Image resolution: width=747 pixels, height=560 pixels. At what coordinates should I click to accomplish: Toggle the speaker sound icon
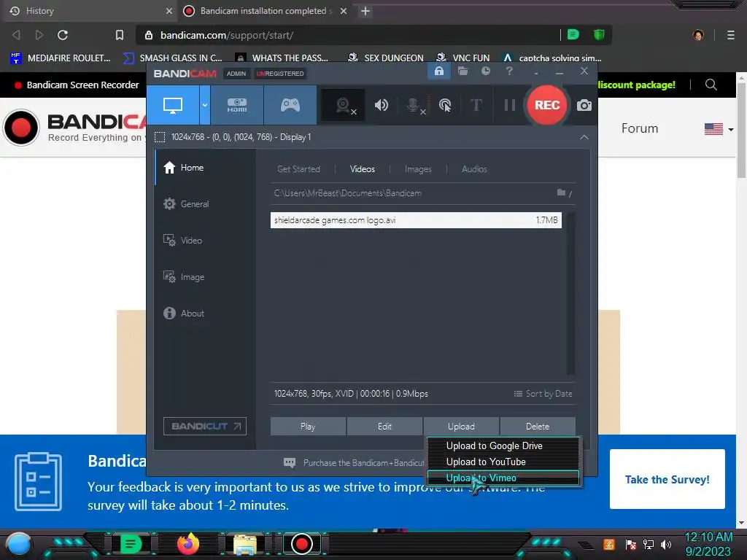(381, 105)
